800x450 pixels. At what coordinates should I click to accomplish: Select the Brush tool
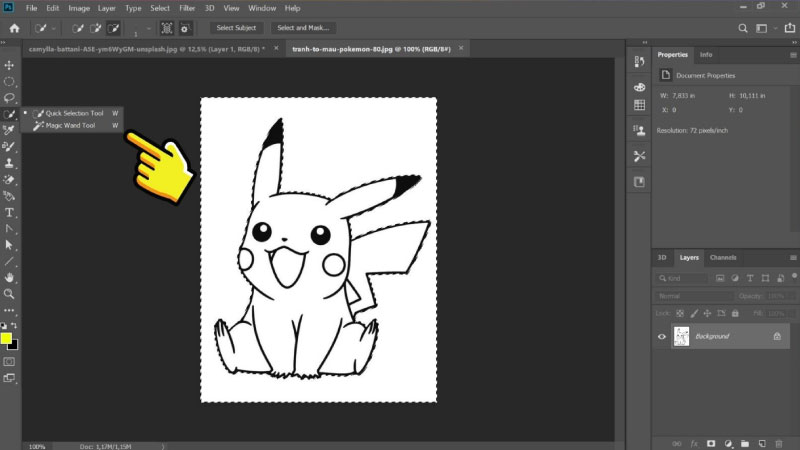pyautogui.click(x=9, y=147)
